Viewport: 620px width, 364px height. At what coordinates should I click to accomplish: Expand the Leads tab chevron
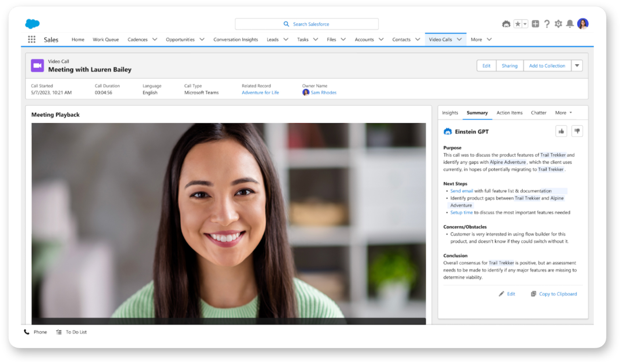(x=286, y=40)
